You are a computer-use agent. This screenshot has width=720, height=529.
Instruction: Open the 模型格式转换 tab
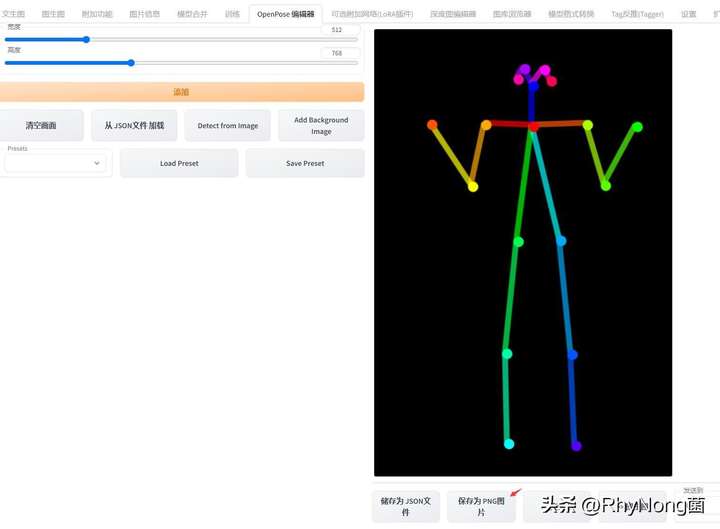click(x=571, y=14)
